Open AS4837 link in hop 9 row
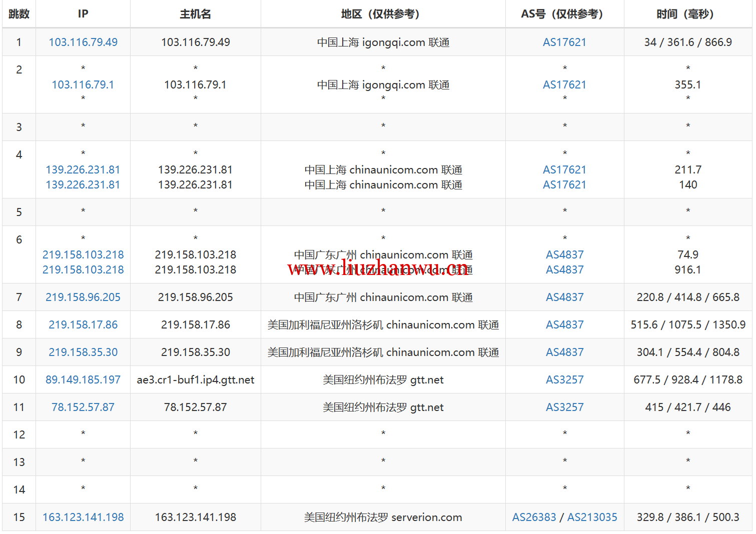 coord(564,352)
